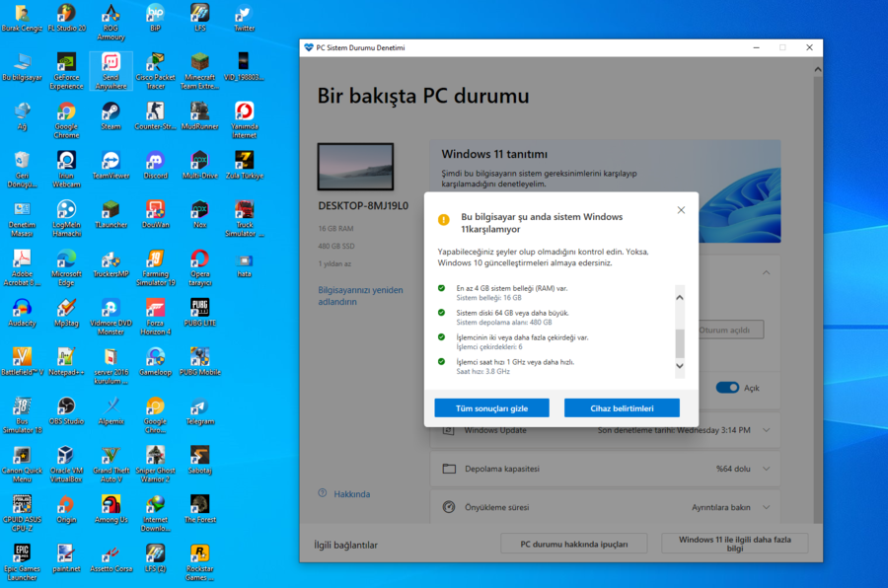Select the Audacity desktop icon

[x=22, y=314]
